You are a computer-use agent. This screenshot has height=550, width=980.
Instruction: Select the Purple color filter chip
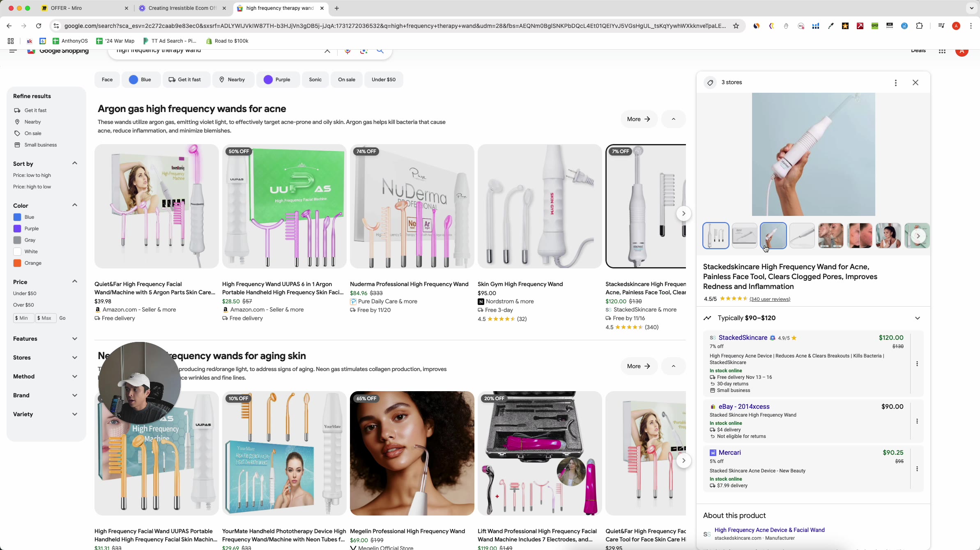click(x=278, y=80)
